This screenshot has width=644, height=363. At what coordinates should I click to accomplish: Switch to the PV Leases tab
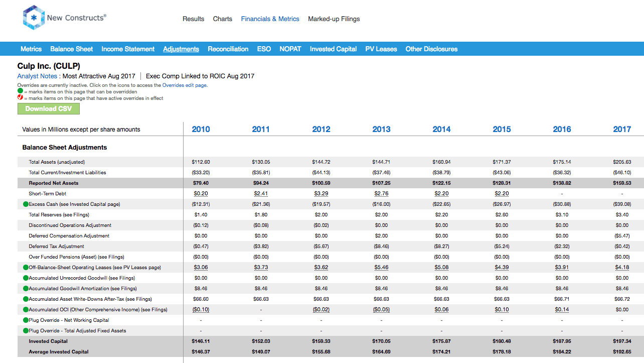coord(381,49)
